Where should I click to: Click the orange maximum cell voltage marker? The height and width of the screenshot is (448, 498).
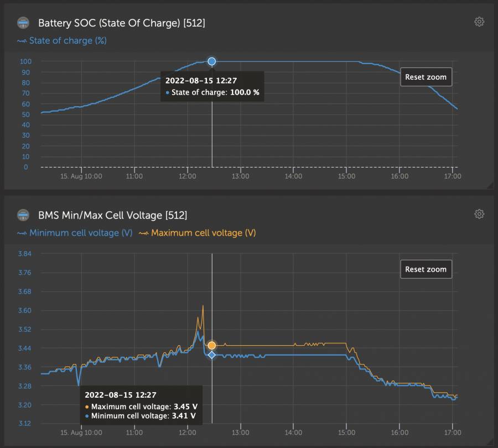212,345
